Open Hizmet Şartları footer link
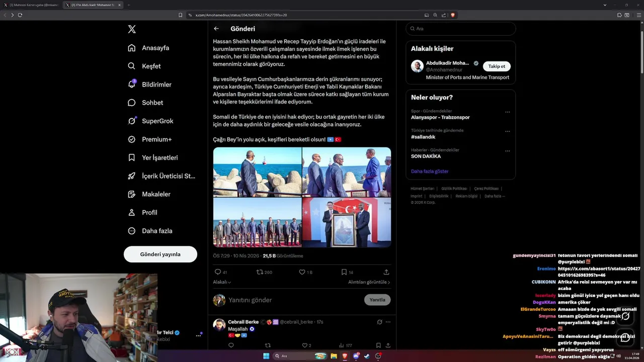The image size is (644, 362). 422,189
